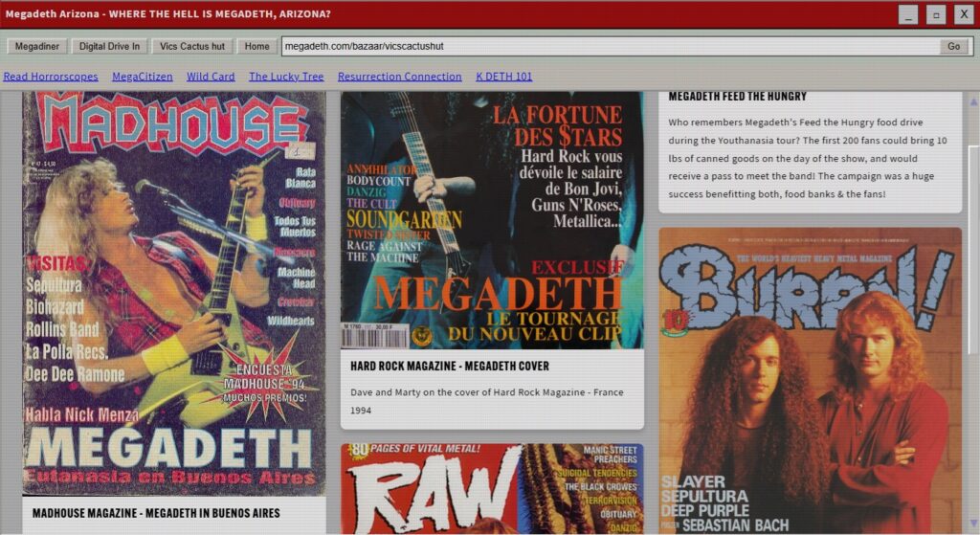The width and height of the screenshot is (980, 535).
Task: Select 'Madhouse Magazine - Megadeth in Buenos Aires' heading
Action: pos(156,513)
